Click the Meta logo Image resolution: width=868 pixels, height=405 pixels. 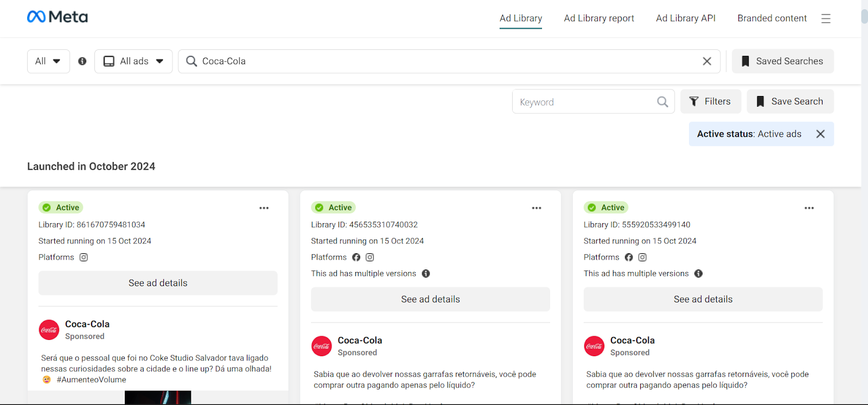coord(58,17)
